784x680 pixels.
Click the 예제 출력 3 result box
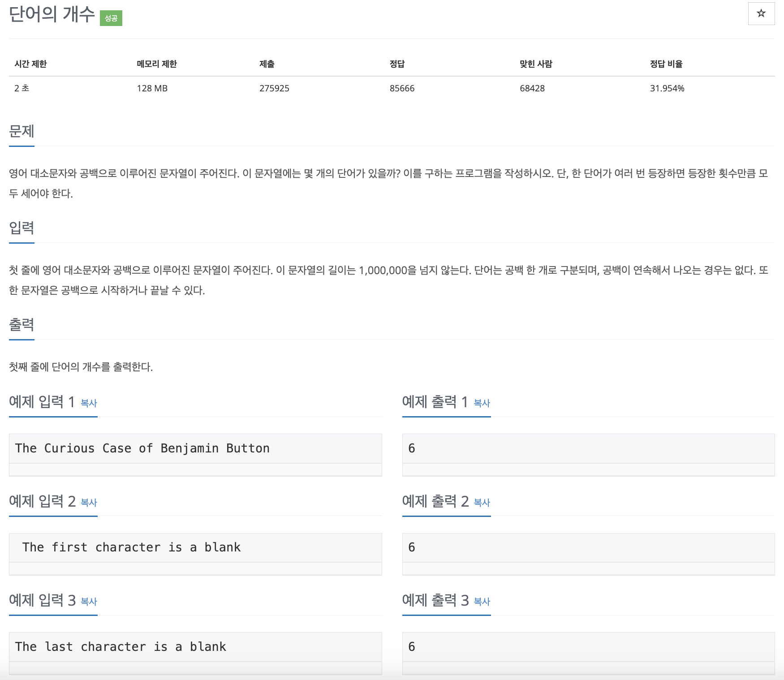(588, 647)
